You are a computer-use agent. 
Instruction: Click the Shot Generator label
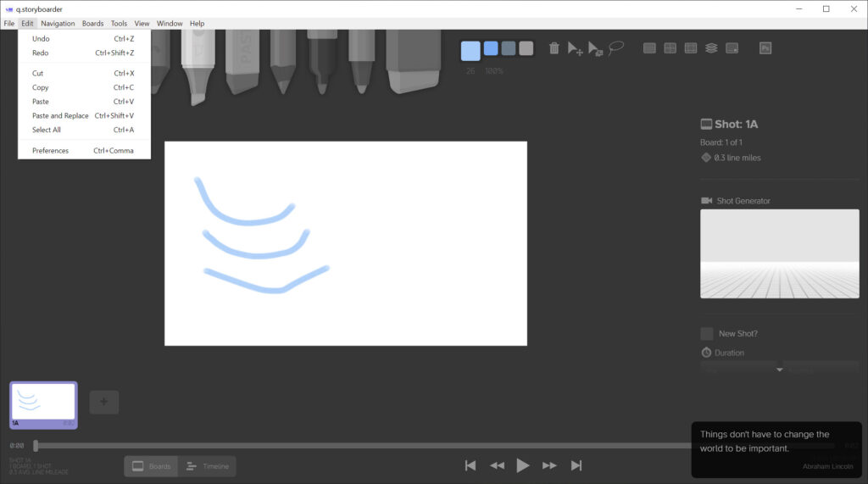[x=743, y=201]
